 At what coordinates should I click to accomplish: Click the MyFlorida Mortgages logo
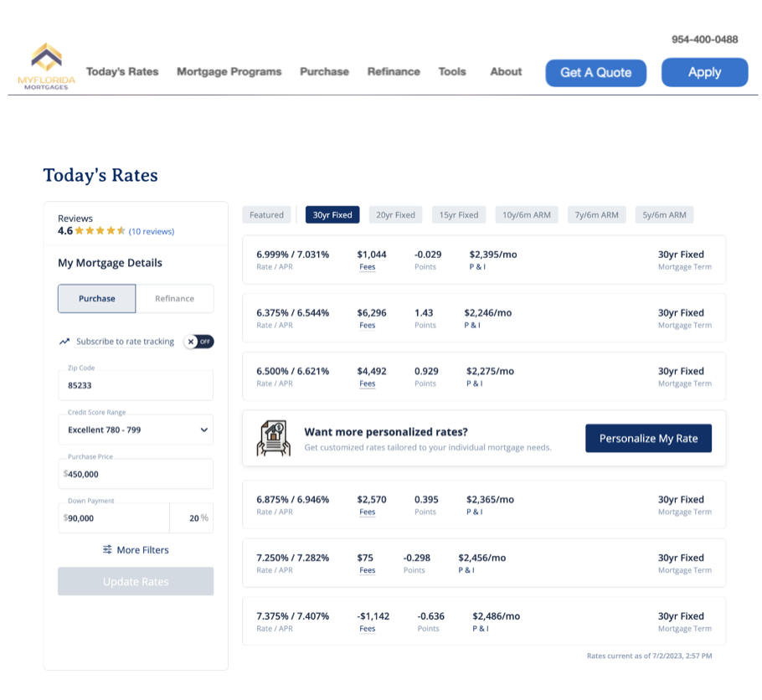pos(47,66)
